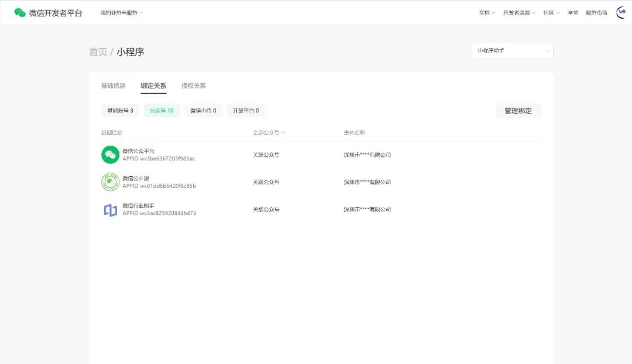Click the 微信公开课 round account icon
632x364 pixels.
point(111,182)
